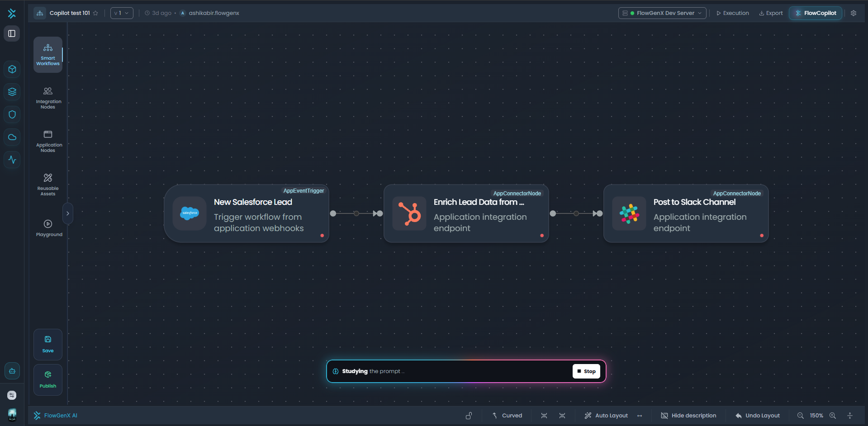Open the user avatar thumbnail

(x=12, y=414)
